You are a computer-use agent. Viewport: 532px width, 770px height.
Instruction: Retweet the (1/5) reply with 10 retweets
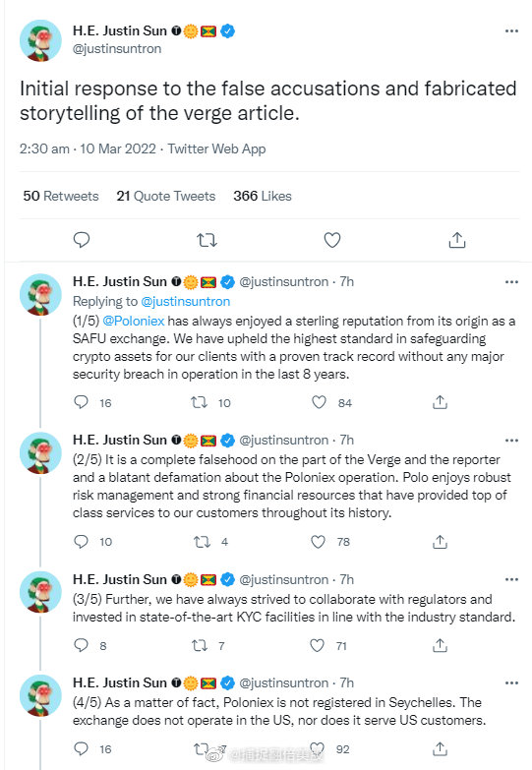pyautogui.click(x=199, y=402)
